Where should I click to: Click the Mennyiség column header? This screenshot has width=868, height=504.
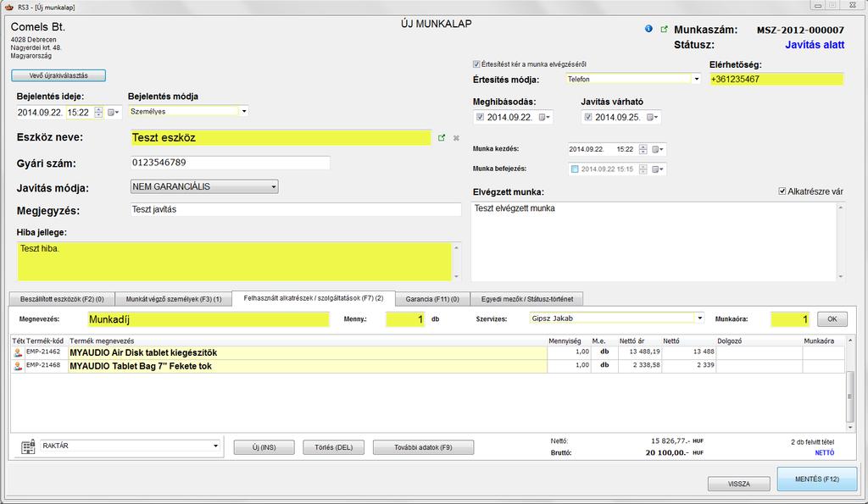pyautogui.click(x=565, y=341)
